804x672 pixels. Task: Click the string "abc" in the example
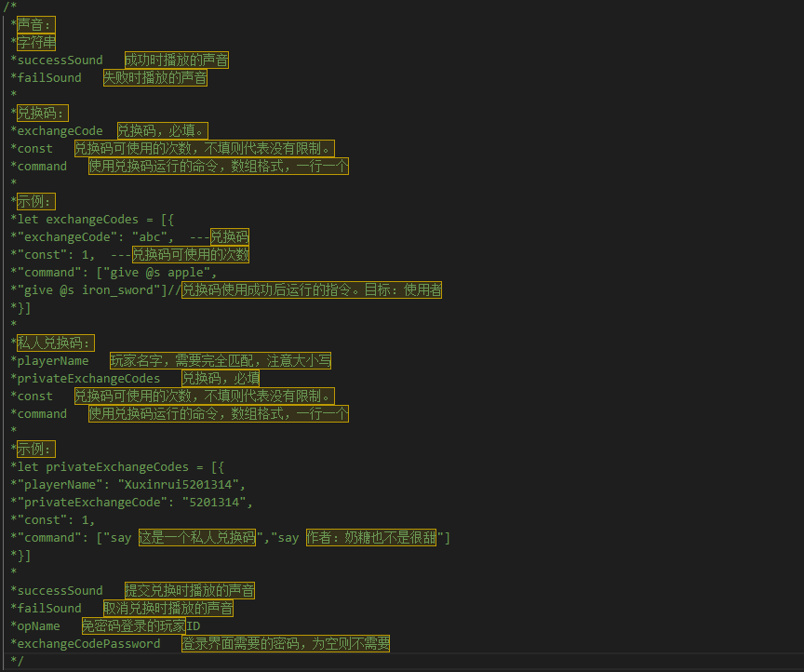pos(149,237)
